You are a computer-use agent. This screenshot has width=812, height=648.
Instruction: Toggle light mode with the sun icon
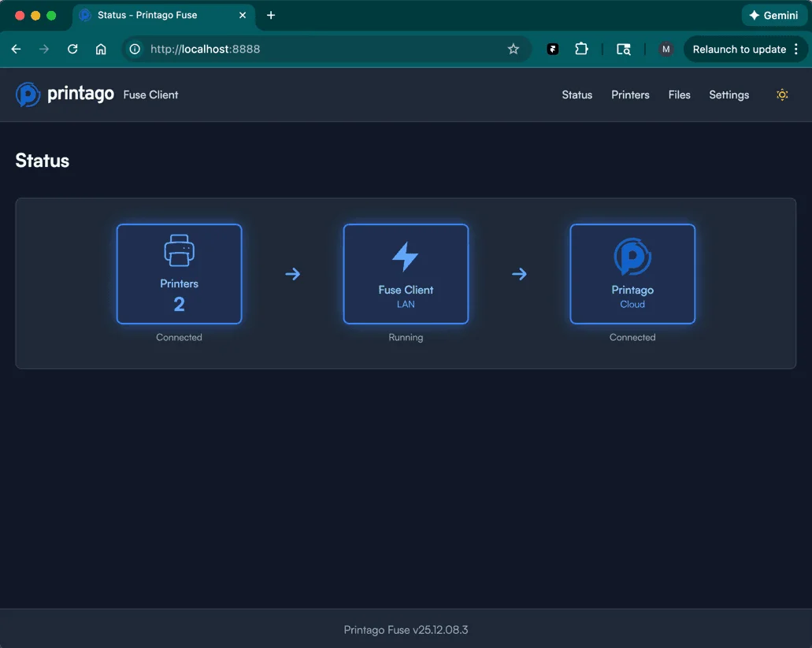[x=782, y=94]
